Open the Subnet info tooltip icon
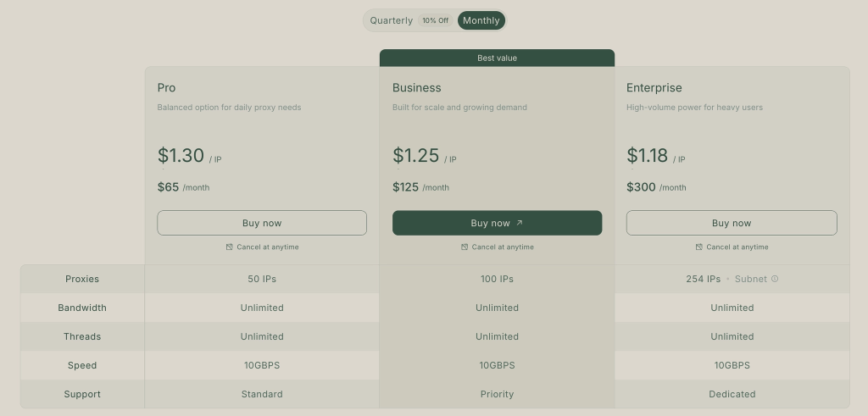 [775, 279]
